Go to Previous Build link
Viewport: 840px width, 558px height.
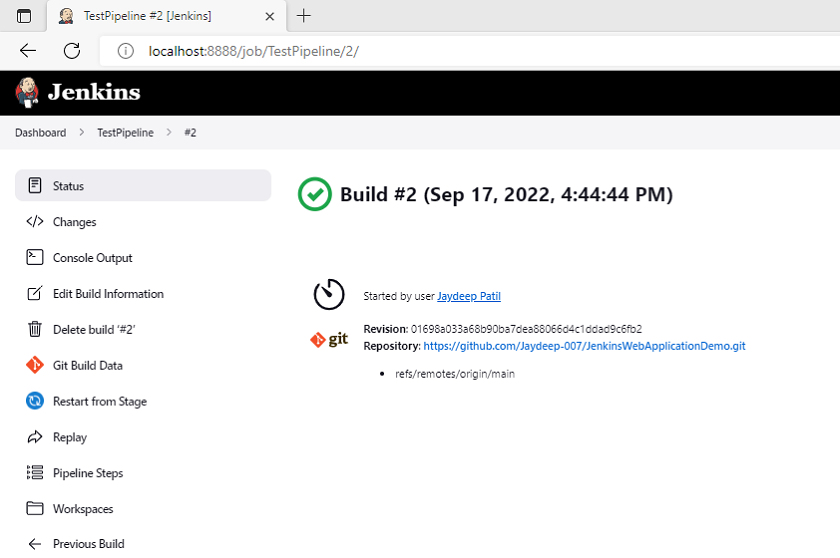pyautogui.click(x=143, y=544)
